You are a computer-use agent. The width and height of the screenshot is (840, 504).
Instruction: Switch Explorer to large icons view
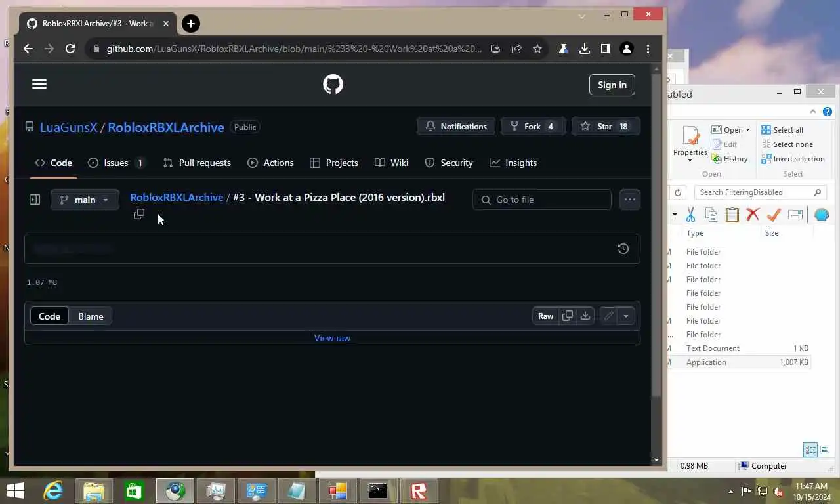click(x=825, y=450)
